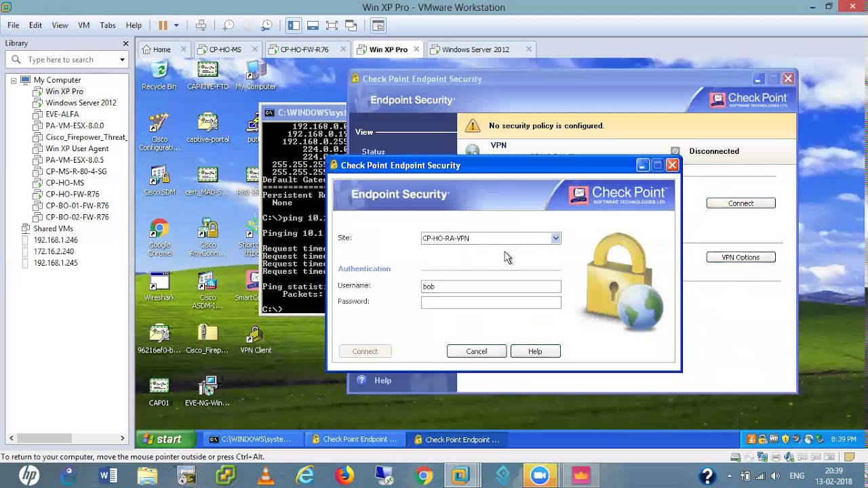
Task: Select CP-BO-01-FW-R76 in library
Action: 77,205
